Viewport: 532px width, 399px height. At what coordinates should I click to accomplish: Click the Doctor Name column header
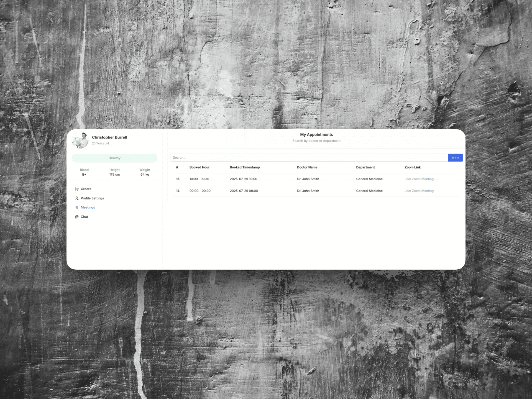(x=307, y=167)
